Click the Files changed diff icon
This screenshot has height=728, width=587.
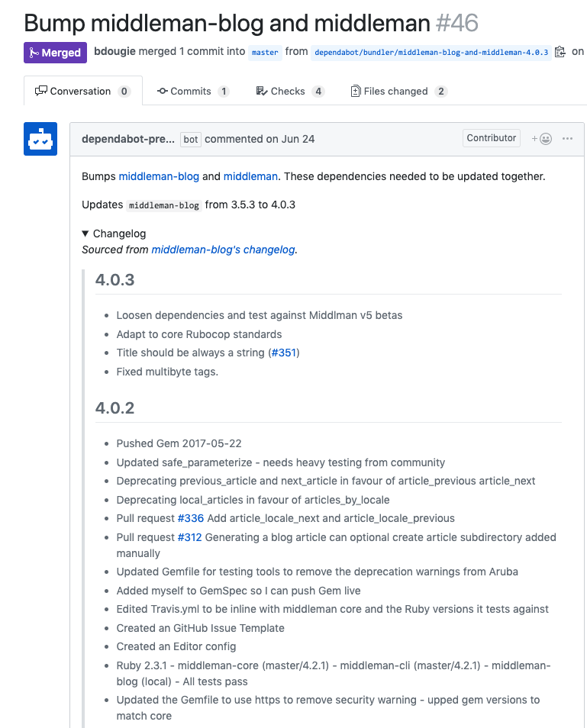point(356,91)
